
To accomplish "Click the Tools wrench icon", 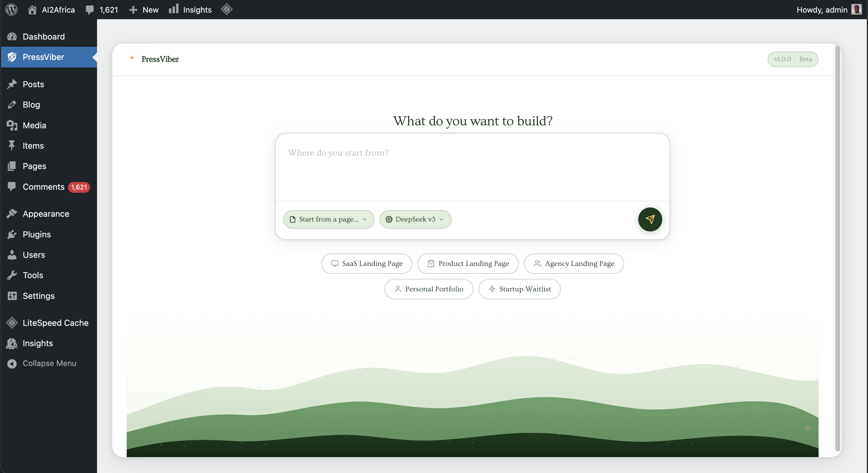I will pos(12,275).
